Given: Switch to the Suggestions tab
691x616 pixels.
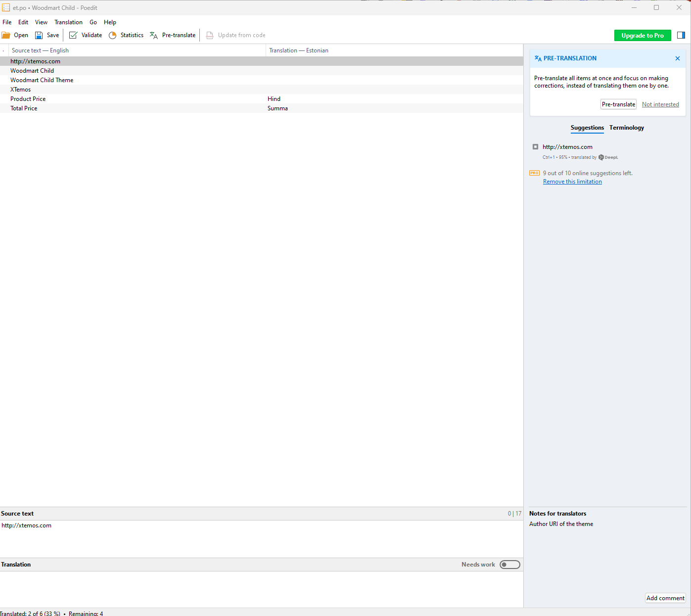Looking at the screenshot, I should click(x=587, y=128).
